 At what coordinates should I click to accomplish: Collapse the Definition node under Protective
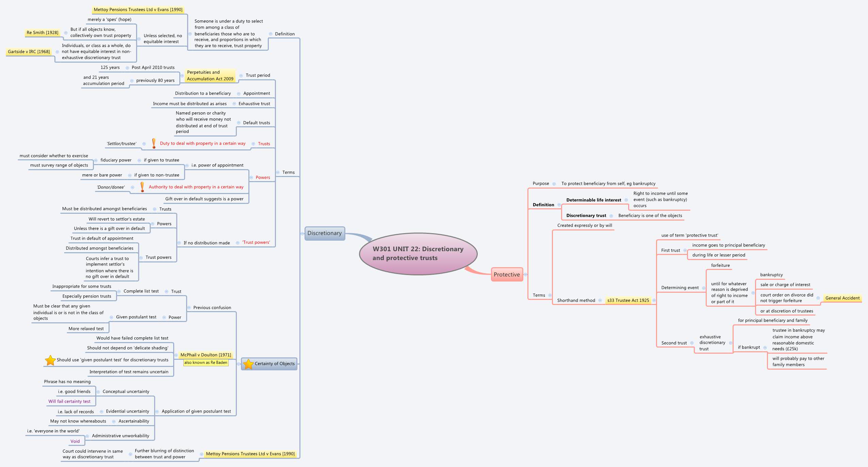click(x=559, y=205)
